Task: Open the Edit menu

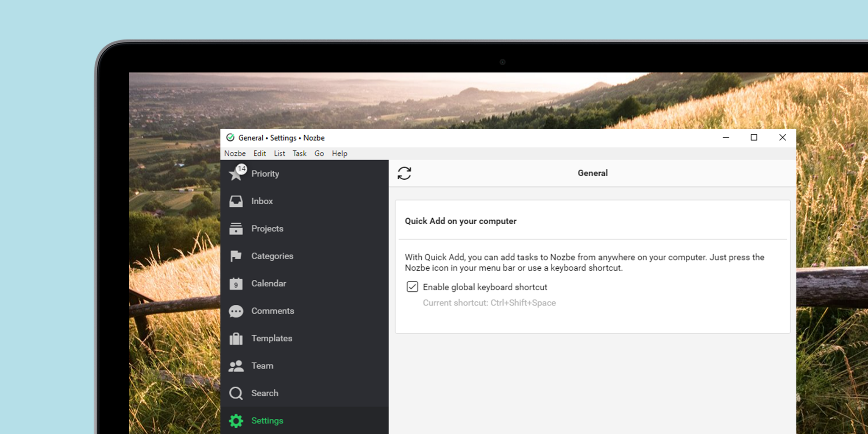Action: point(260,153)
